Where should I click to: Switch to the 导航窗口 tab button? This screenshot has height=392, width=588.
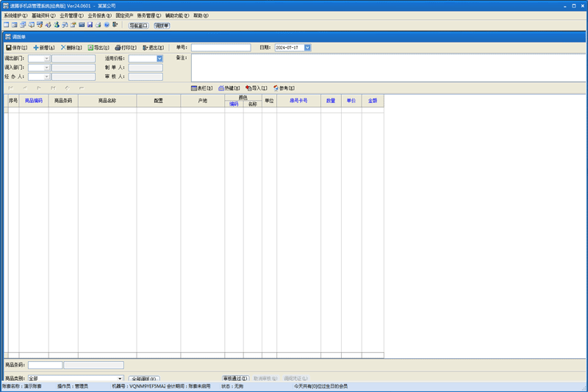point(139,26)
